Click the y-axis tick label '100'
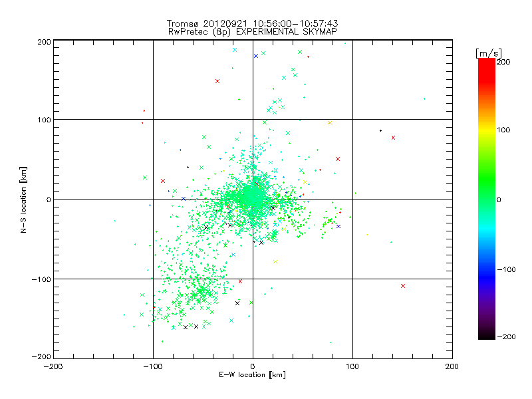The height and width of the screenshot is (399, 532). pyautogui.click(x=44, y=120)
